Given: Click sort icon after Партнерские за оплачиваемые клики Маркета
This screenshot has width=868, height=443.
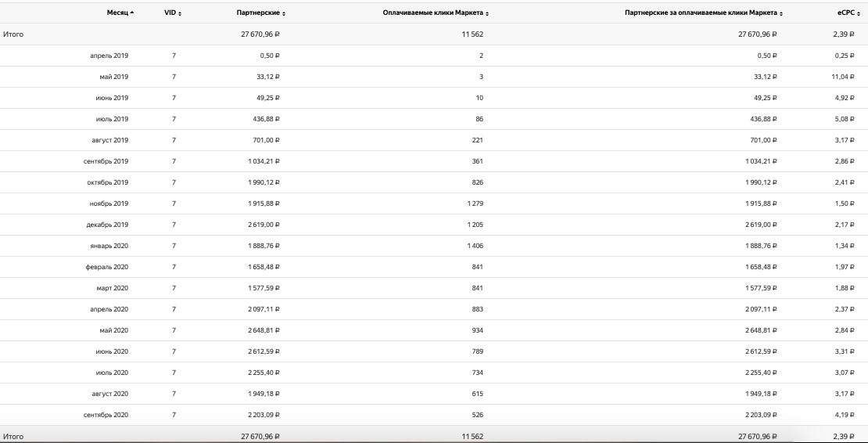Looking at the screenshot, I should 780,13.
